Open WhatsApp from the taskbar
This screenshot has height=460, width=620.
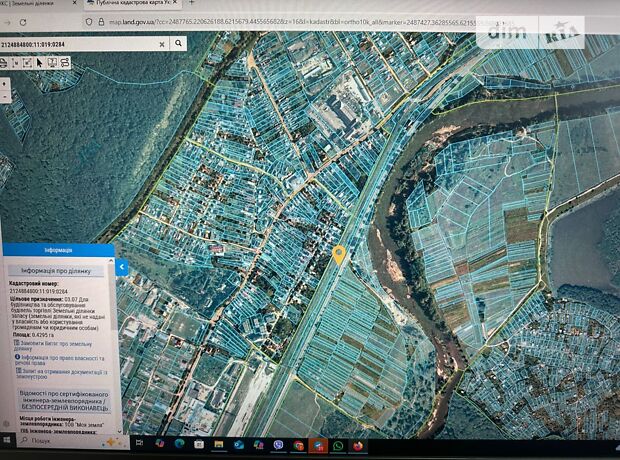tap(337, 444)
